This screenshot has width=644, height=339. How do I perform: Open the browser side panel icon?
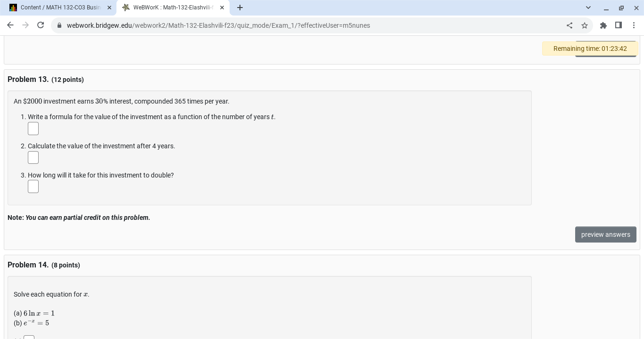tap(619, 25)
